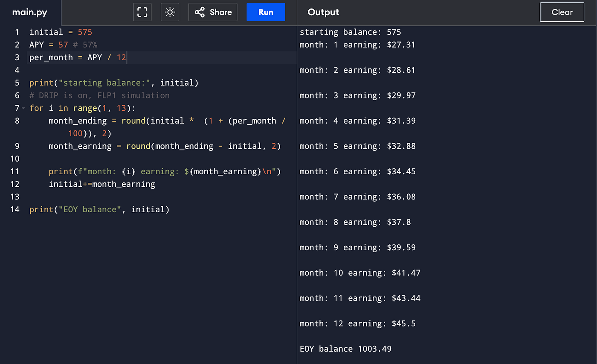This screenshot has height=364, width=597.
Task: Click output 'month: 6 earning: $34.45'
Action: point(357,171)
